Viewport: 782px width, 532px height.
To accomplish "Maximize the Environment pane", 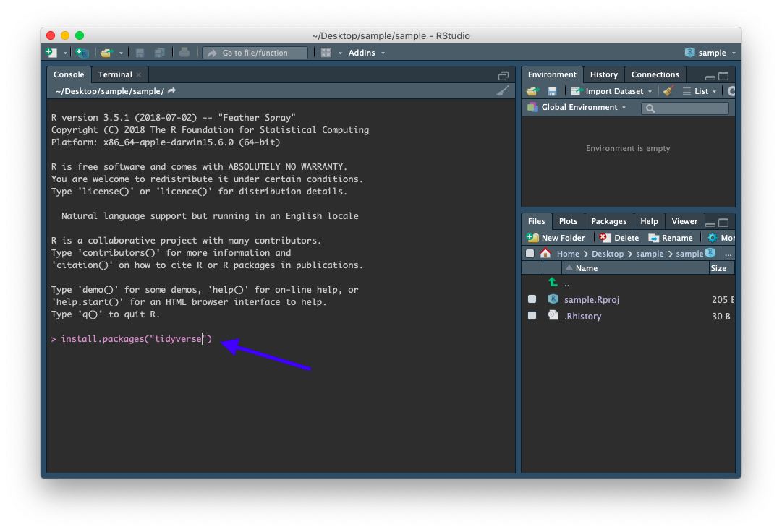I will [x=723, y=76].
